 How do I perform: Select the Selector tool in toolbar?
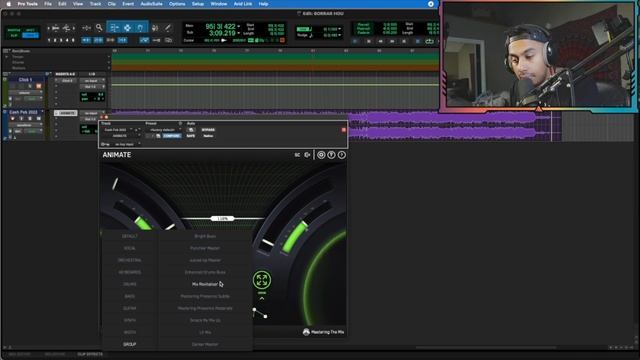pyautogui.click(x=127, y=28)
